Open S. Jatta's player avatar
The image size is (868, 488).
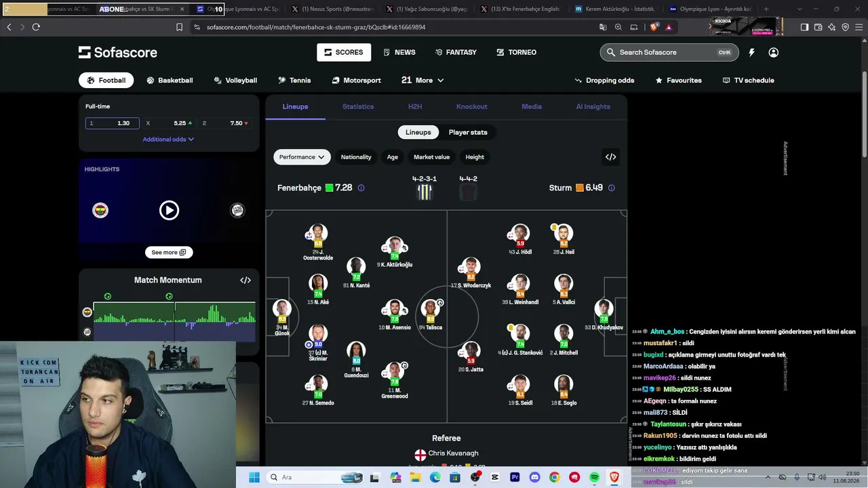pos(471,350)
